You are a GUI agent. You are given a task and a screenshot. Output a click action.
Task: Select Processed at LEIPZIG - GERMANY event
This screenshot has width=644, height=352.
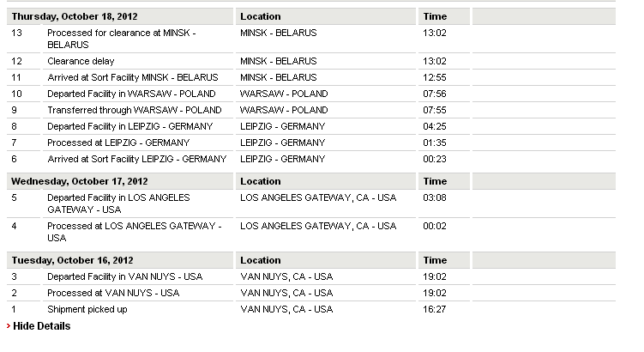(118, 143)
